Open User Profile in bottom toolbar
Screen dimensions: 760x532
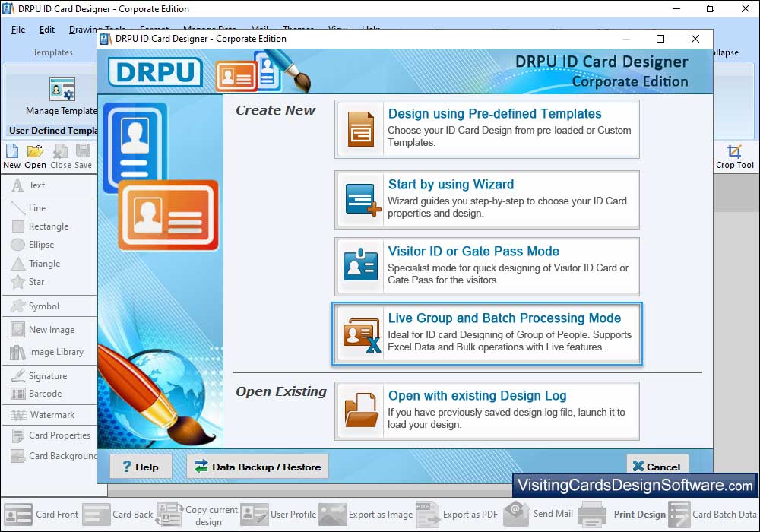(279, 514)
